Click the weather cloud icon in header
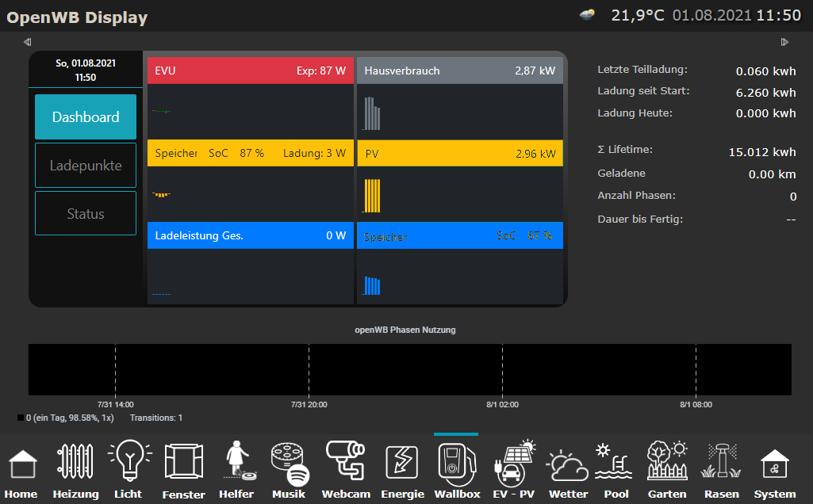 click(x=588, y=15)
